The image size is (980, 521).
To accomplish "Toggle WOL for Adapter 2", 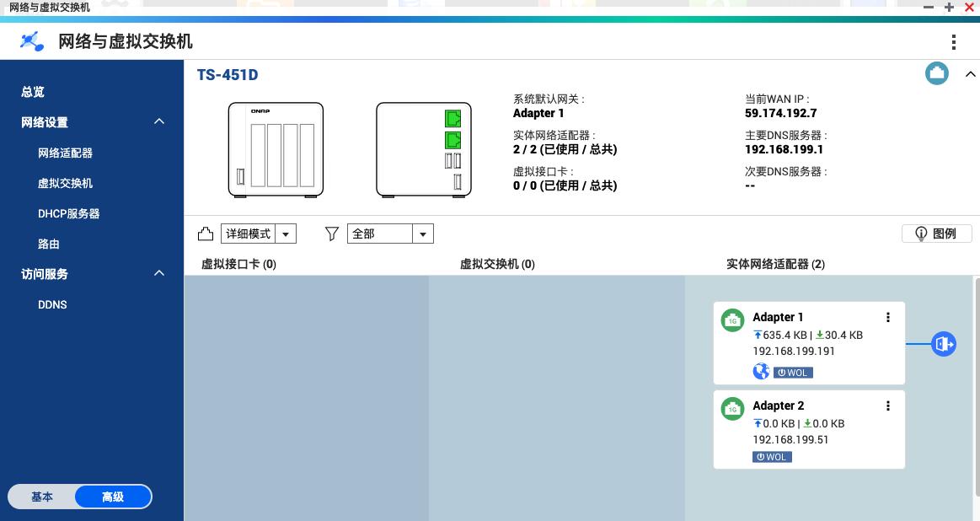I will coord(772,457).
